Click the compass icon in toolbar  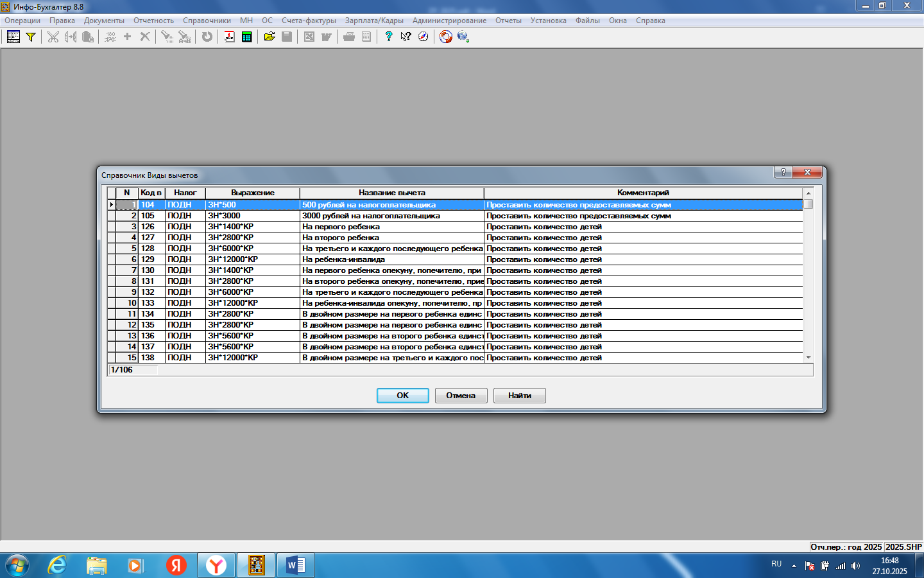423,37
